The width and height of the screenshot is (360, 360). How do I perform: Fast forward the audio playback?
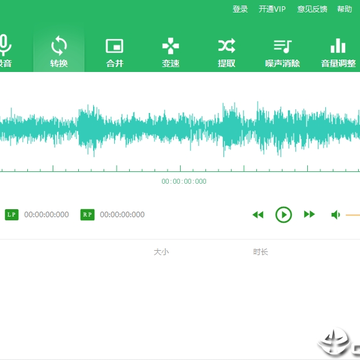309,214
